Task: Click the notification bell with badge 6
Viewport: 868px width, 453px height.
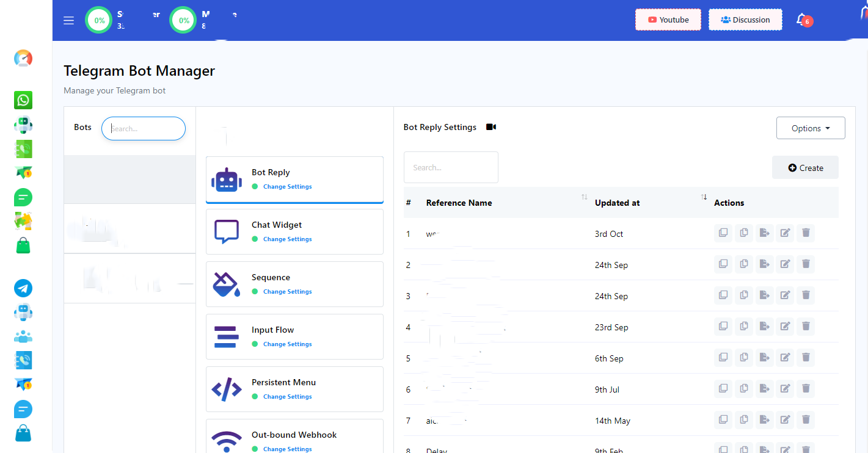Action: tap(802, 20)
